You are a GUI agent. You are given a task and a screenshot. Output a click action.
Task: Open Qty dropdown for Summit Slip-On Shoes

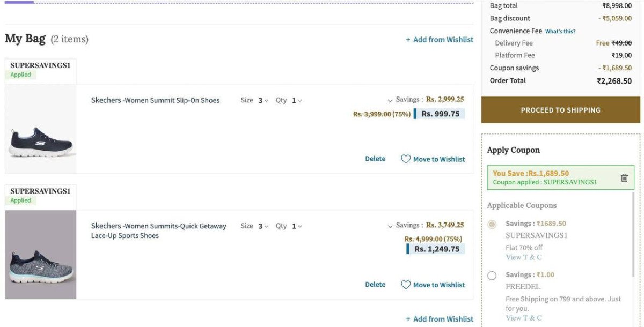click(x=297, y=100)
